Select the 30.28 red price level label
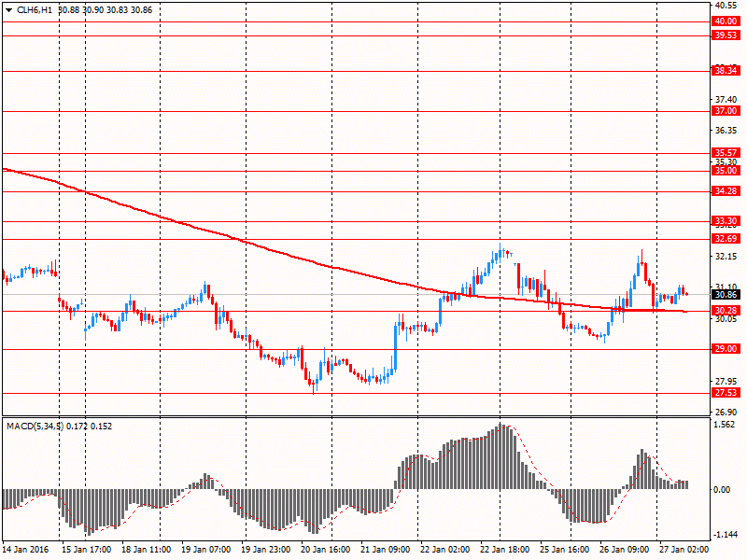The image size is (747, 560). tap(726, 311)
